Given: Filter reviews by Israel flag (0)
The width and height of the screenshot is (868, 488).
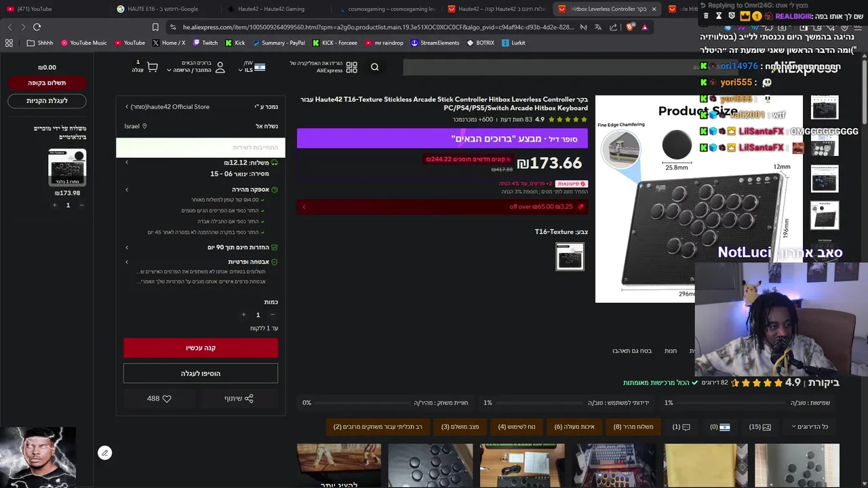Looking at the screenshot, I should (x=719, y=427).
